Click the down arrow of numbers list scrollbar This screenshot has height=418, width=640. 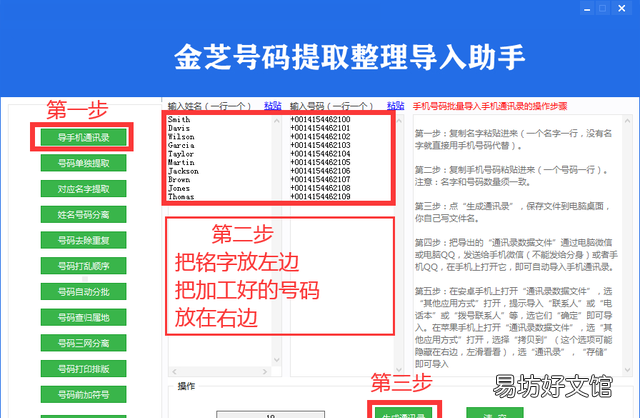click(399, 370)
